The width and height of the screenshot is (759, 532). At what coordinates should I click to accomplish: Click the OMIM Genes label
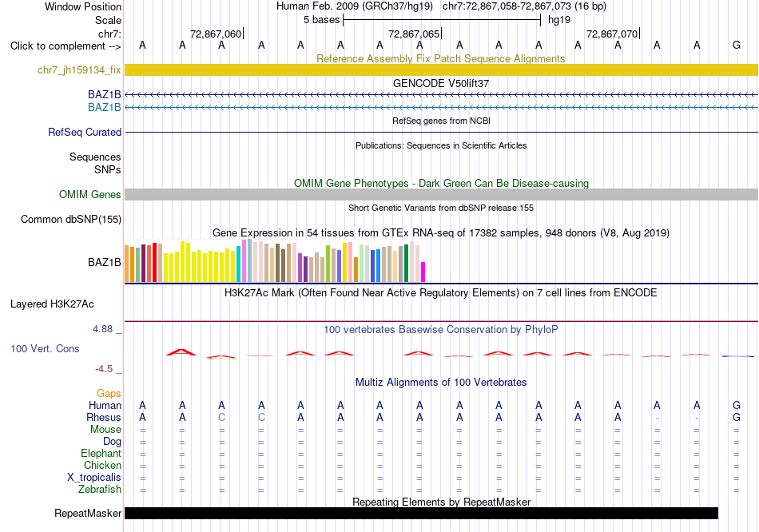pyautogui.click(x=89, y=194)
